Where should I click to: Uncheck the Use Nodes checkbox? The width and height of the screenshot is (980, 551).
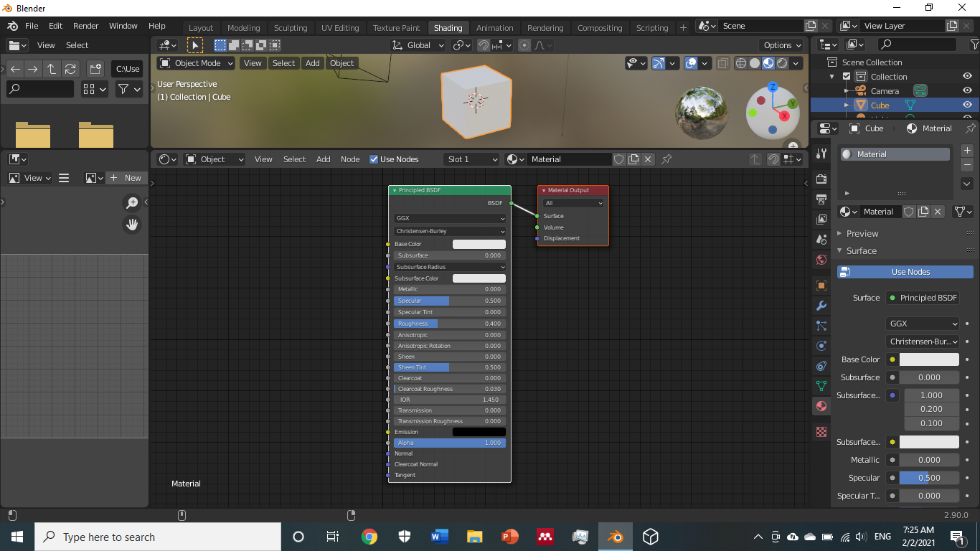tap(374, 159)
